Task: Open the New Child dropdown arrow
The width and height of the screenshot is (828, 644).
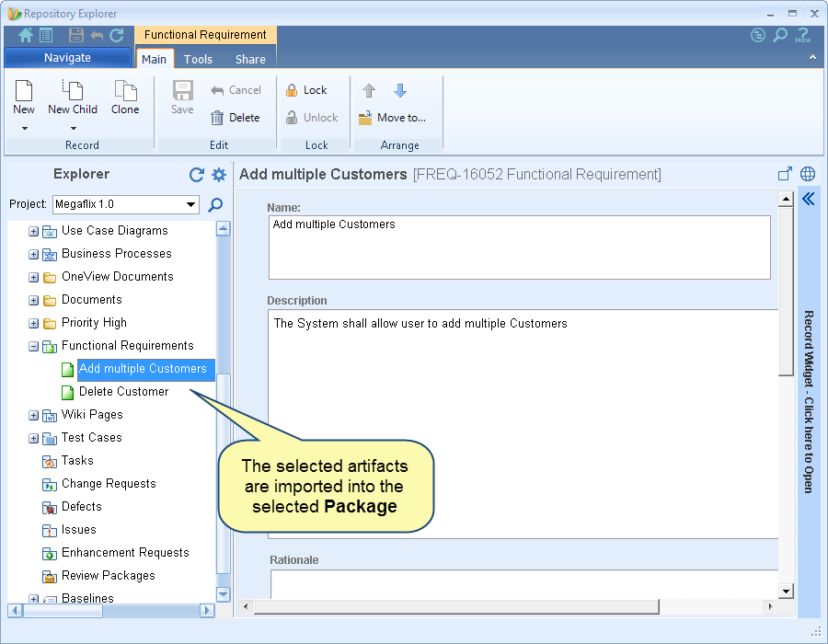Action: click(x=74, y=128)
